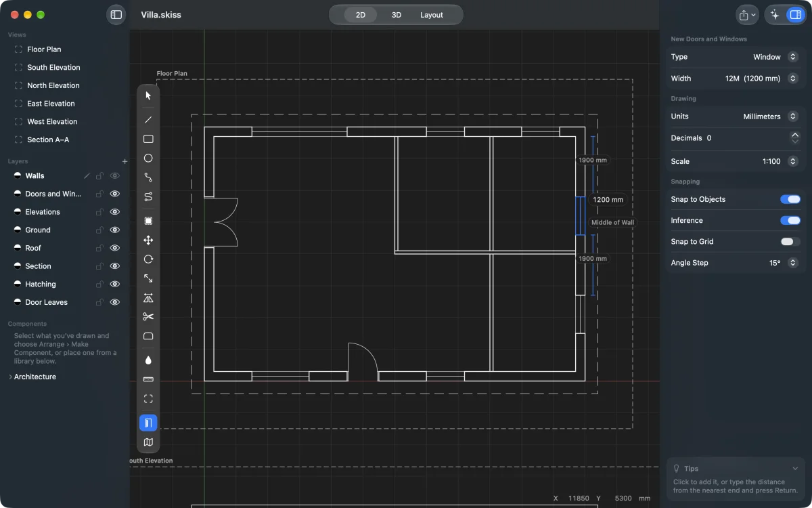Hide the Roof layer

(x=115, y=248)
